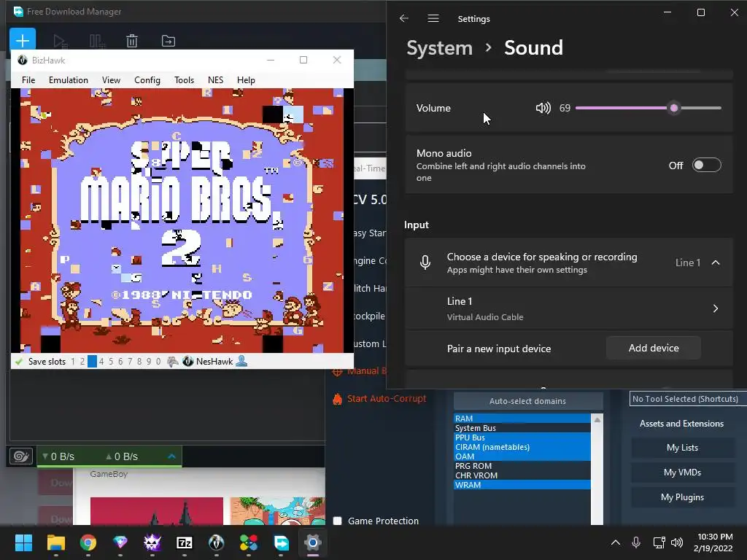The width and height of the screenshot is (747, 560).
Task: Select System Bus memory domain
Action: point(522,428)
